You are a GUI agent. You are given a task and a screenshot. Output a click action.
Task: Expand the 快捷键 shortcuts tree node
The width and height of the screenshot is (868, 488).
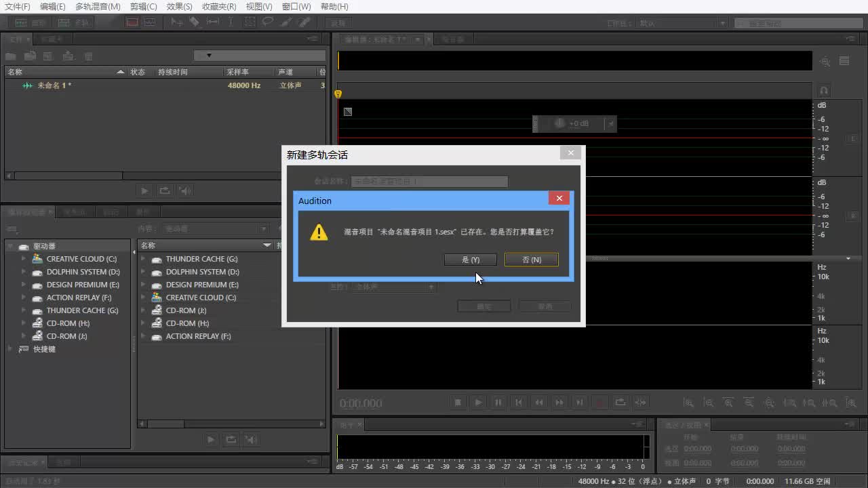pos(10,349)
